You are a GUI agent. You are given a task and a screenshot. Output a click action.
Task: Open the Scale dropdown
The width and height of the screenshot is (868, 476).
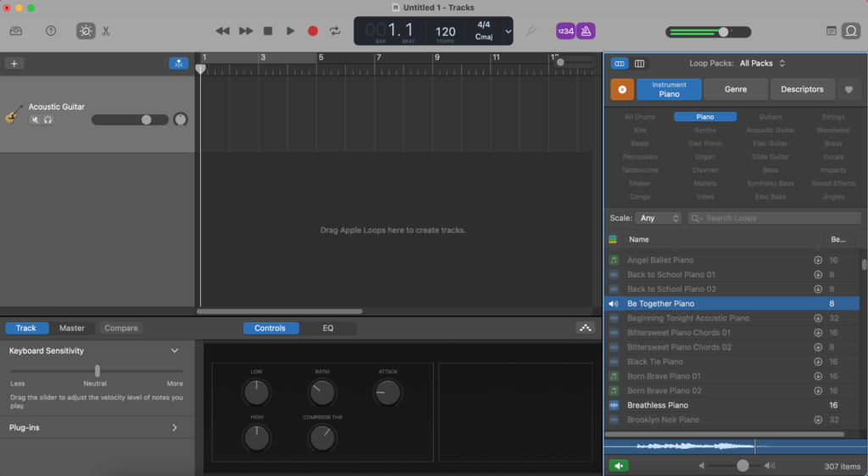658,218
